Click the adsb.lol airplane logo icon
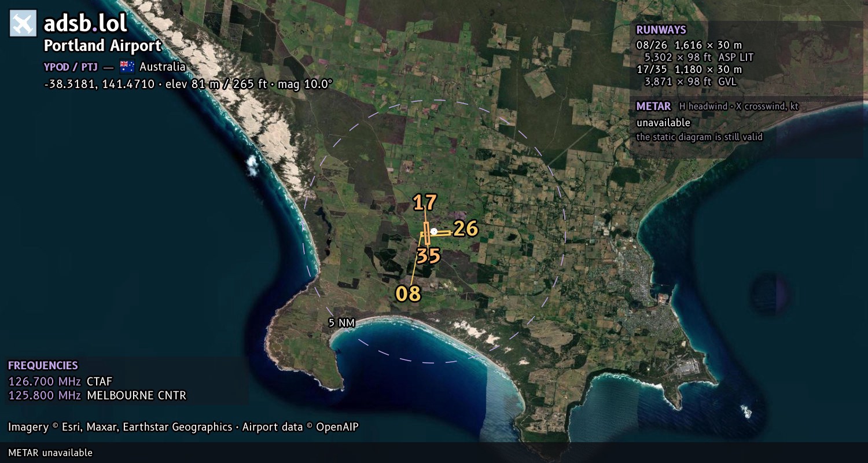868x463 pixels. (x=23, y=24)
